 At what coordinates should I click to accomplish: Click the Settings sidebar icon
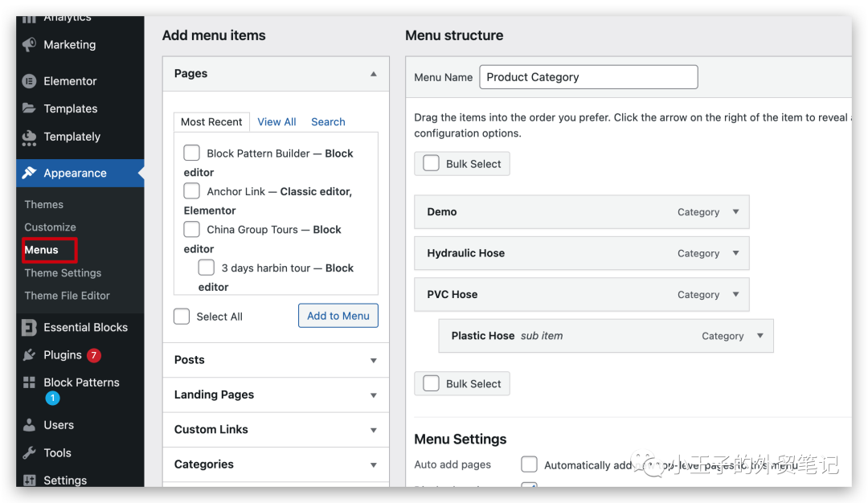click(30, 480)
